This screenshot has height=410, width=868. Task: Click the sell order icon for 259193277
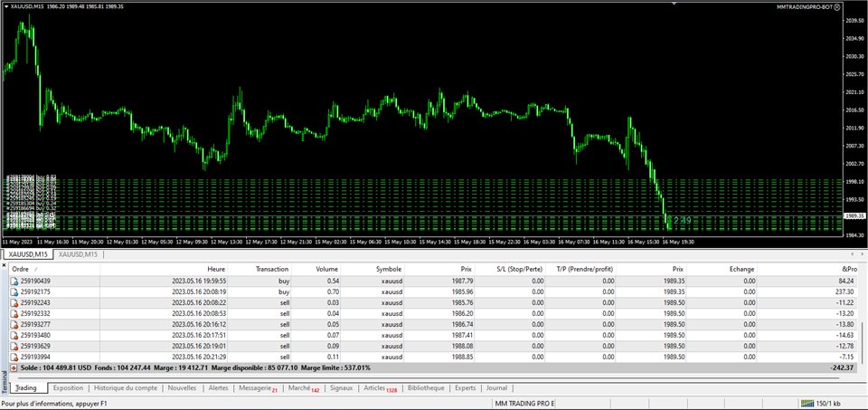pyautogui.click(x=15, y=325)
